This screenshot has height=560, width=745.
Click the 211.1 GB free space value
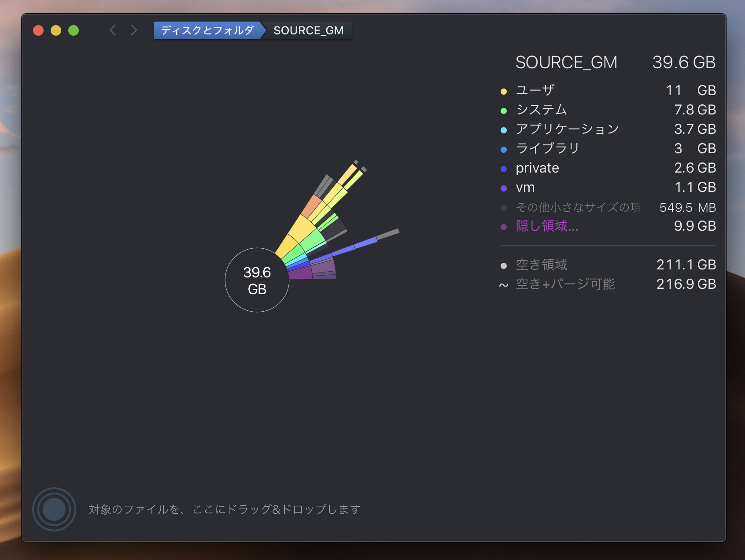pyautogui.click(x=686, y=265)
